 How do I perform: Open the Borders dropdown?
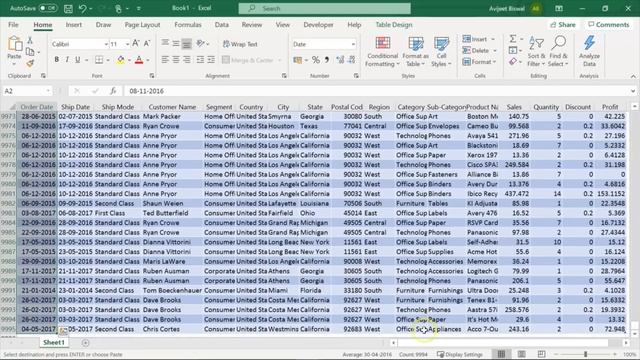(x=108, y=60)
